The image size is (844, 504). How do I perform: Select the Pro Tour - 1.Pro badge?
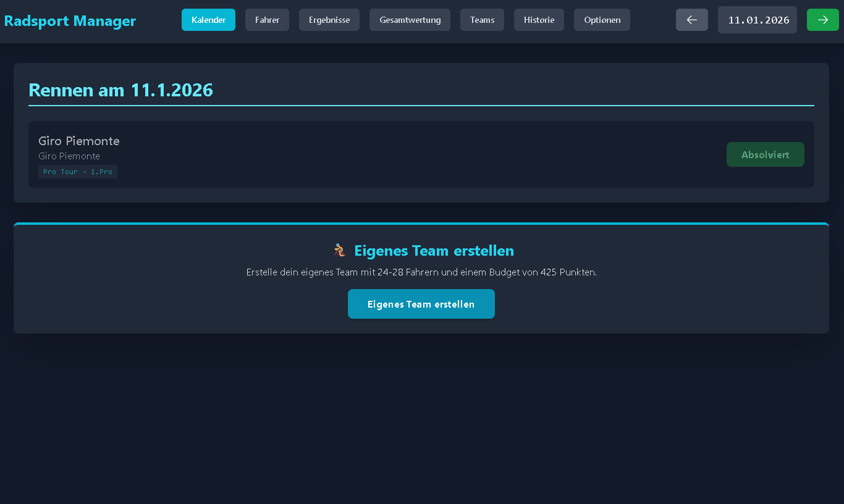pos(78,172)
